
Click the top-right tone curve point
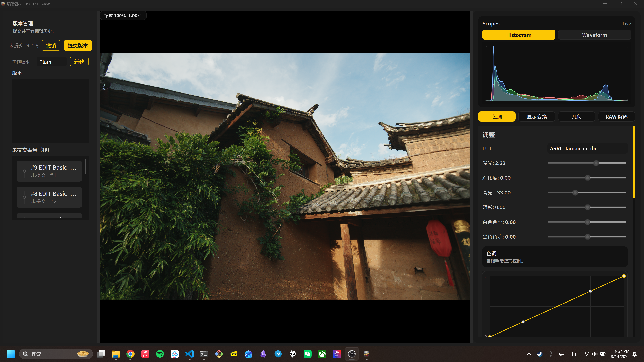(x=624, y=276)
